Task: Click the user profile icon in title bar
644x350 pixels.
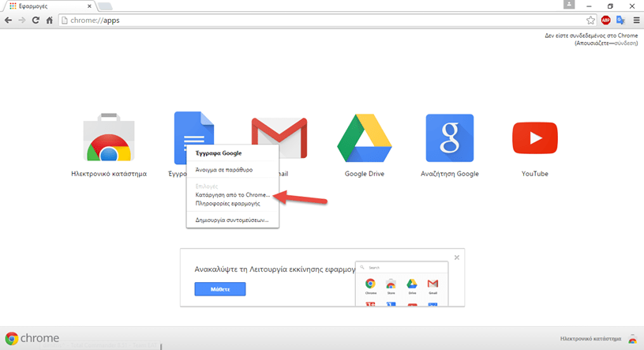Action: tap(569, 5)
